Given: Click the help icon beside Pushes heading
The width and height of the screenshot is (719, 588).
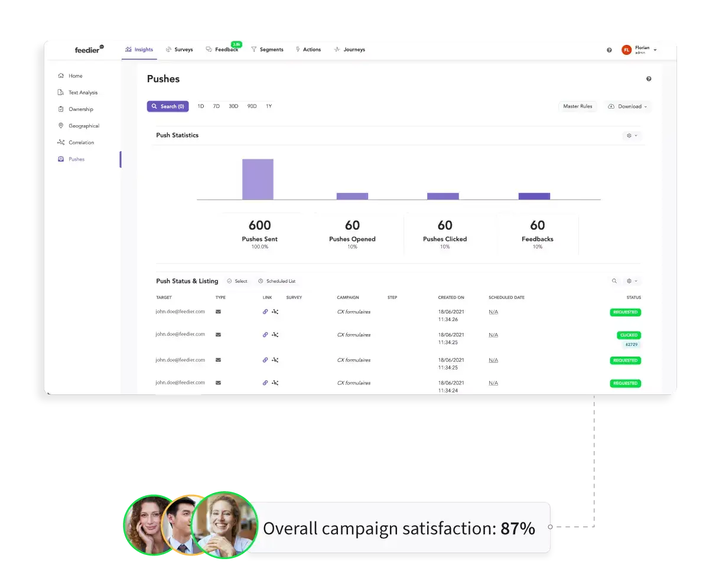Looking at the screenshot, I should click(x=649, y=79).
